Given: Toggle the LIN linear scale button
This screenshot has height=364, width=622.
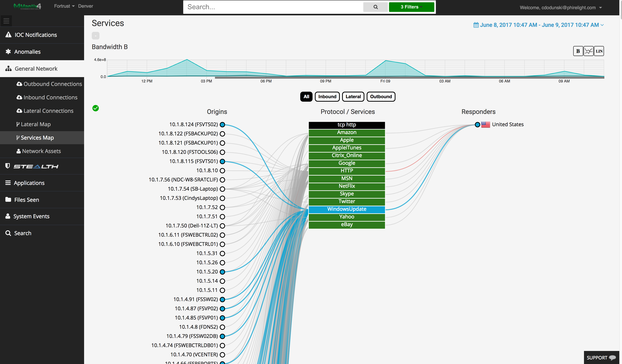Looking at the screenshot, I should click(599, 51).
